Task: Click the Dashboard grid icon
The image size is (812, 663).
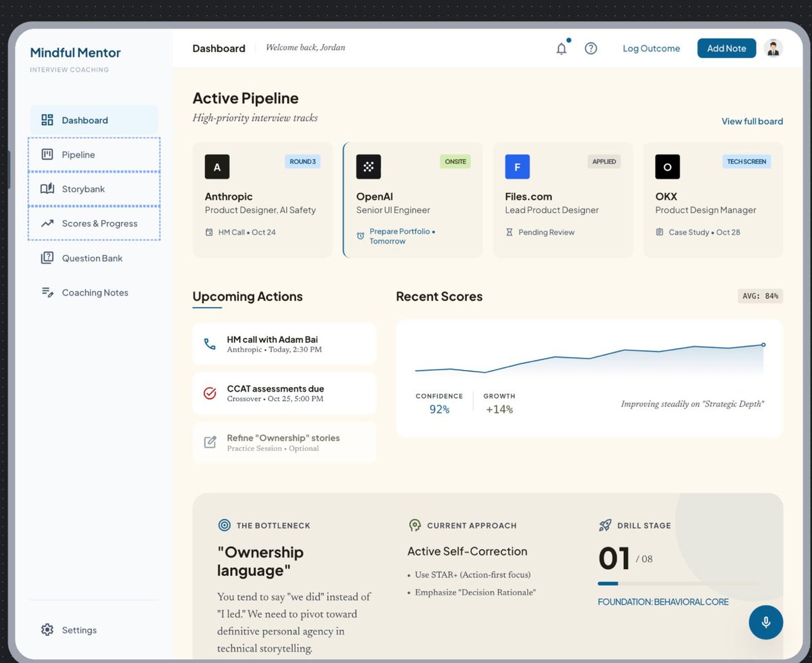Action: point(47,120)
